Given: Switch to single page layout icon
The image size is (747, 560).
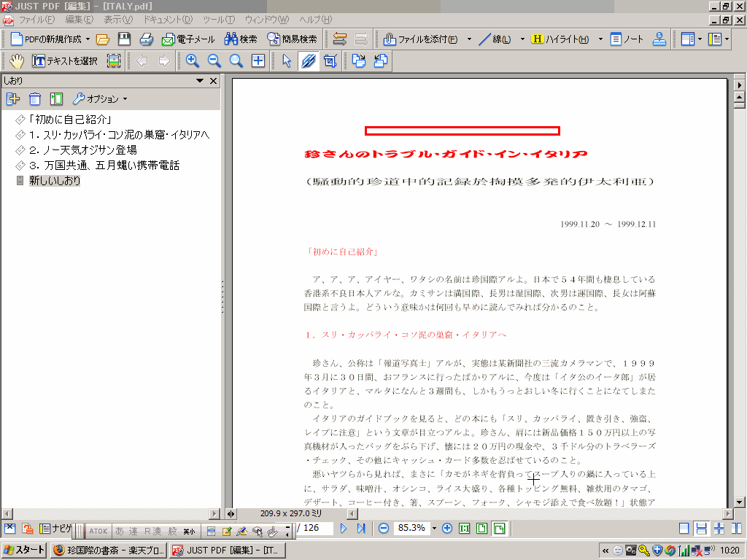Looking at the screenshot, I should click(x=684, y=528).
